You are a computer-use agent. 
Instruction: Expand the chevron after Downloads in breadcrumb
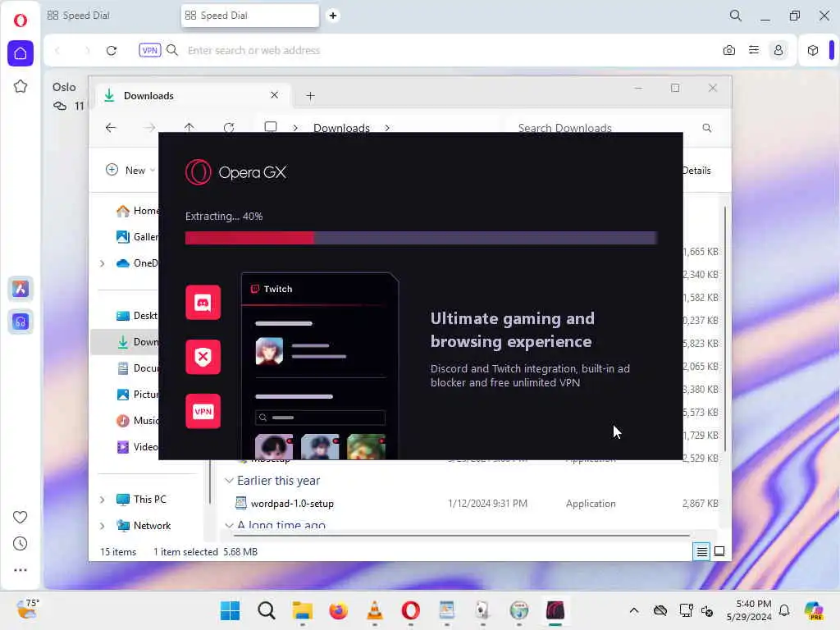pos(387,128)
